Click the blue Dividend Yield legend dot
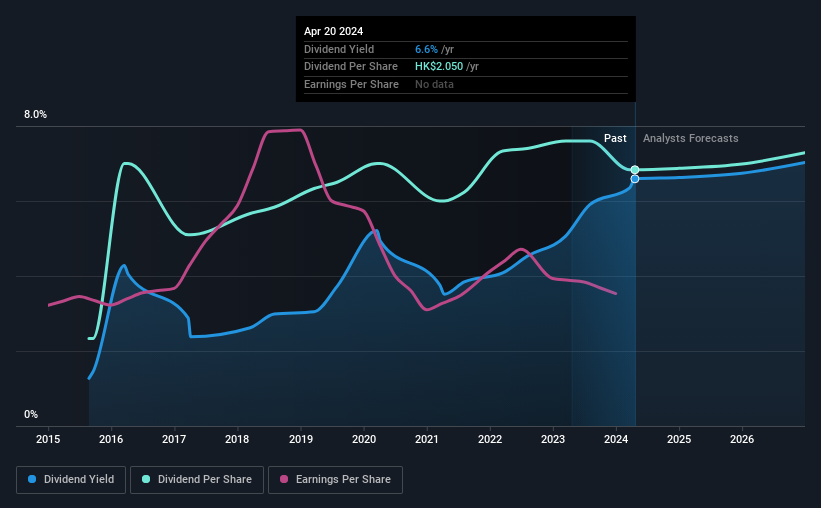This screenshot has width=821, height=508. pos(32,479)
